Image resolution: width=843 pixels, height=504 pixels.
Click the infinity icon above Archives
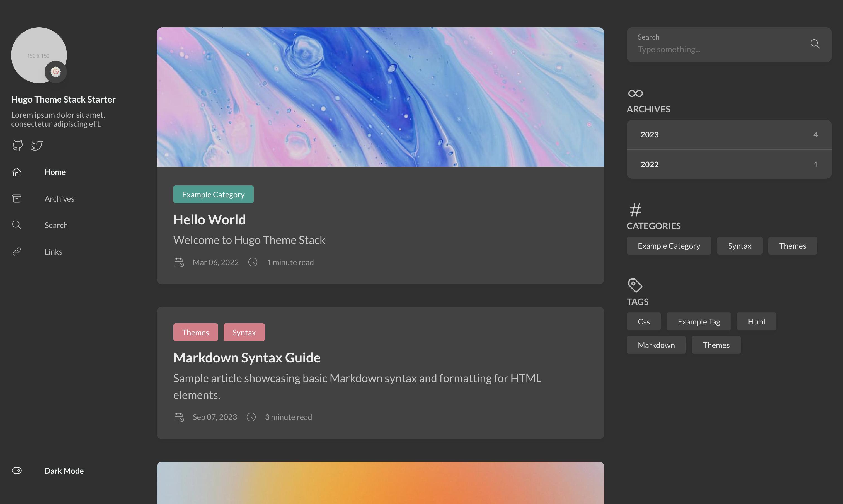click(x=635, y=93)
